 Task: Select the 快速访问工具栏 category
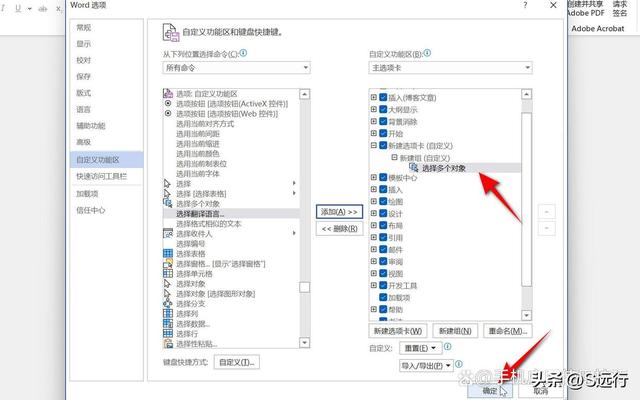[x=106, y=176]
